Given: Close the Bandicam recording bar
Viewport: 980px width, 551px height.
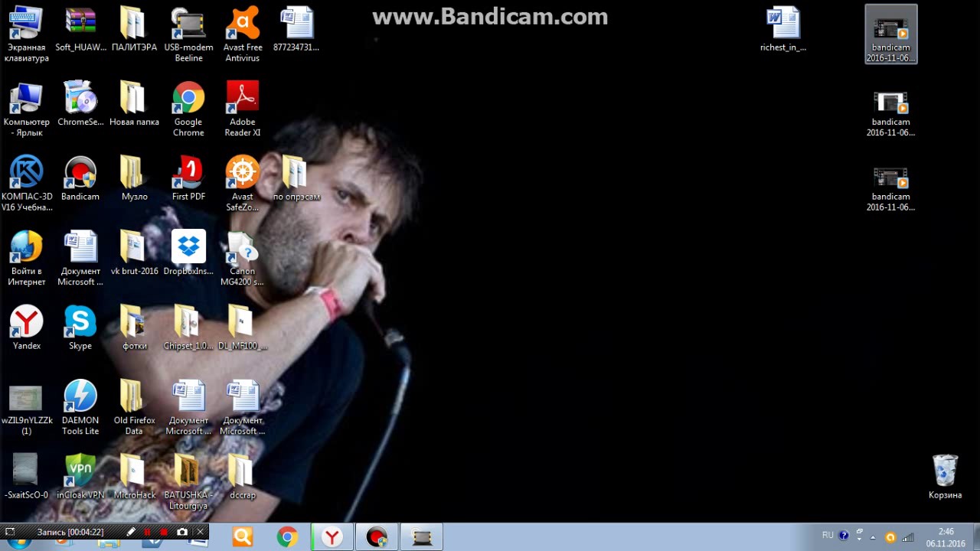Looking at the screenshot, I should (200, 532).
